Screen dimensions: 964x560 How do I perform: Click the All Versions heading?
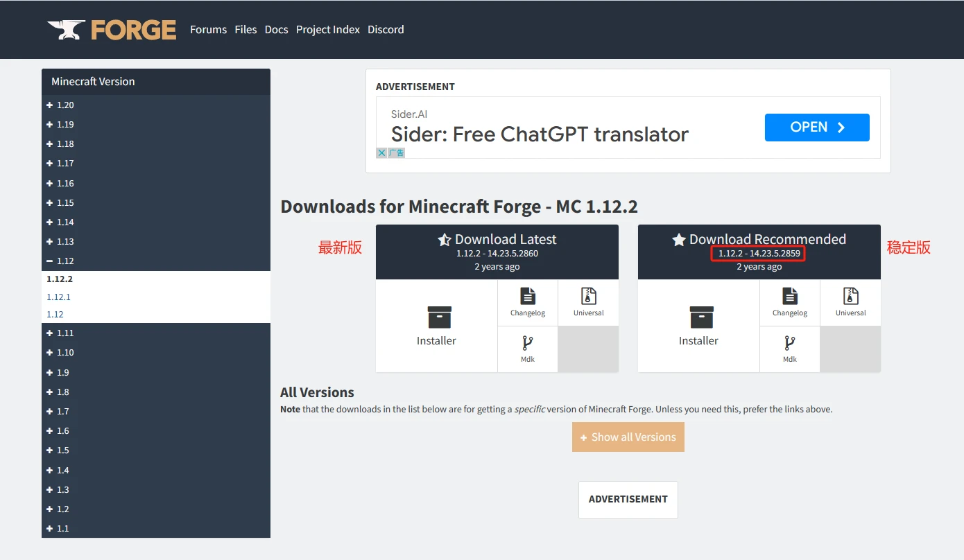tap(317, 392)
